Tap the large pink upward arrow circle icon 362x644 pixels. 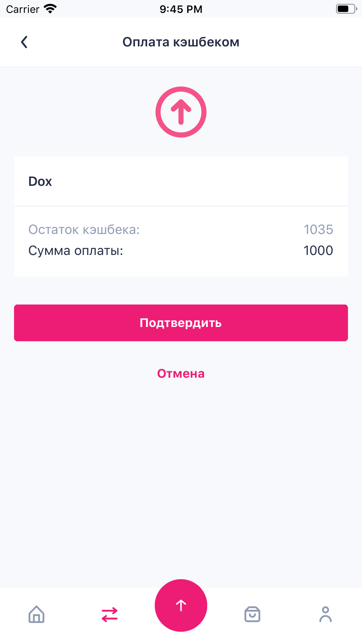[x=181, y=112]
